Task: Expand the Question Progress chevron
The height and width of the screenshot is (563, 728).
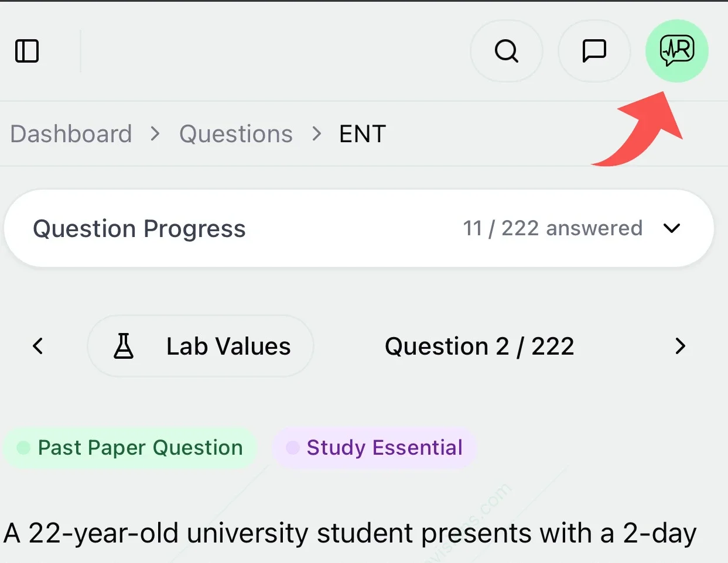Action: 672,228
